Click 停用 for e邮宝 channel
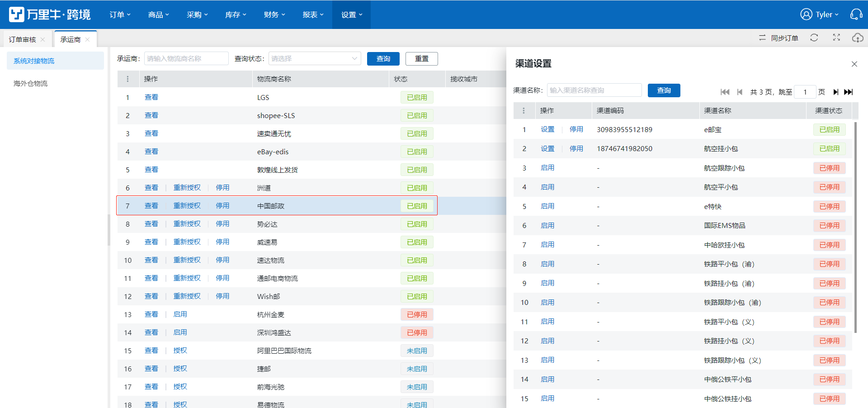The image size is (868, 408). [576, 129]
